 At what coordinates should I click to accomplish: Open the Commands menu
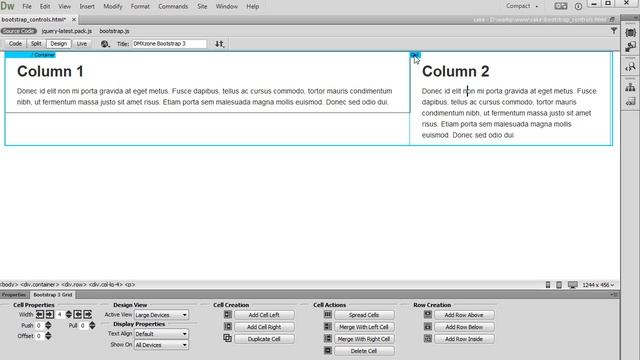173,7
